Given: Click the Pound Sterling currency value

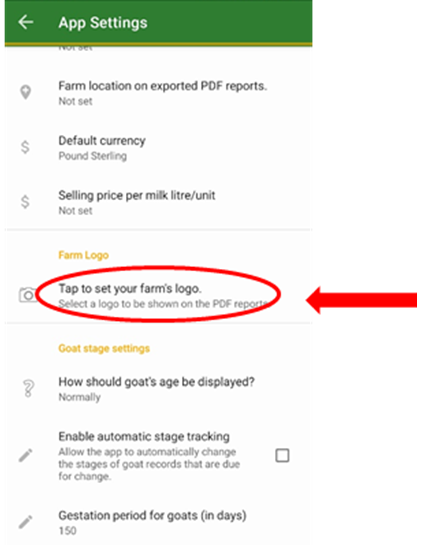Looking at the screenshot, I should (92, 156).
